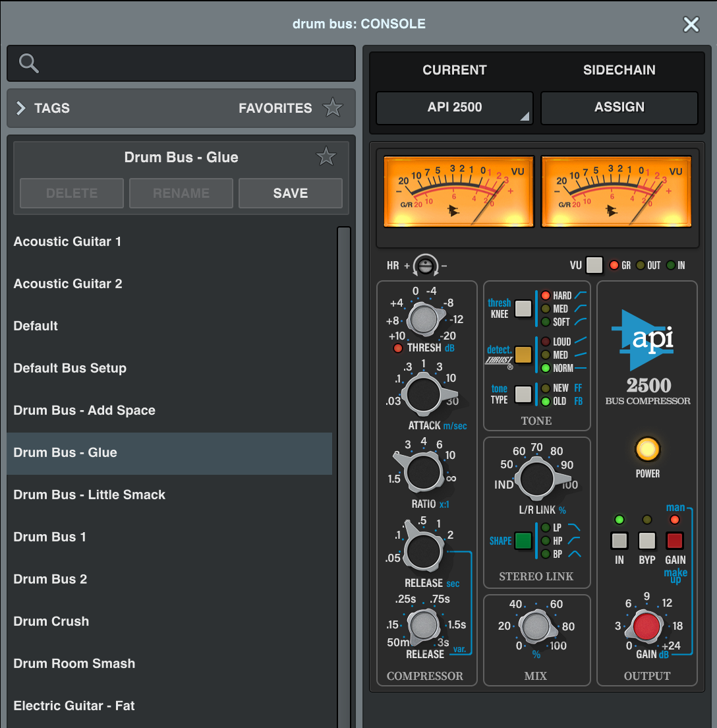717x728 pixels.
Task: Select the Drum Bus 1 preset
Action: 169,537
